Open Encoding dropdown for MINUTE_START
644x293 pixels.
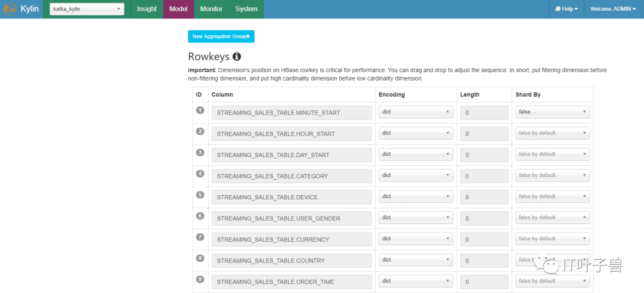(x=416, y=112)
